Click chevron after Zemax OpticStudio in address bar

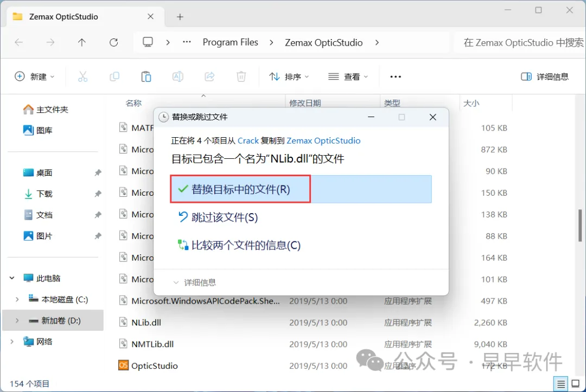point(377,42)
